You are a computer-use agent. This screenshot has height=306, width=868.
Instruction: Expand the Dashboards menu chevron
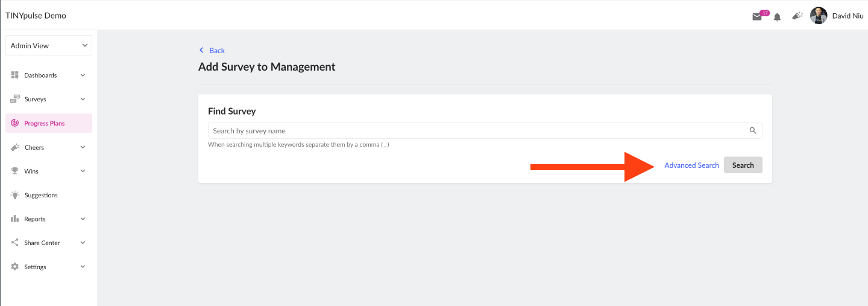click(x=83, y=75)
